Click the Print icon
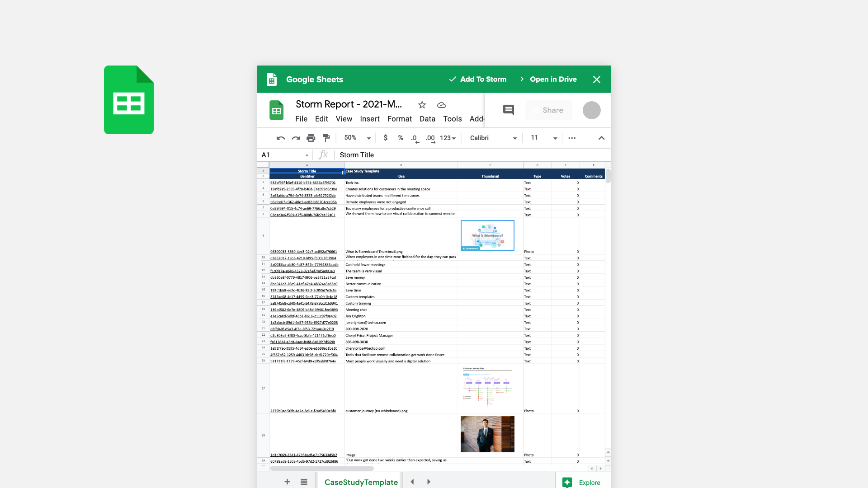The width and height of the screenshot is (868, 488). 311,138
